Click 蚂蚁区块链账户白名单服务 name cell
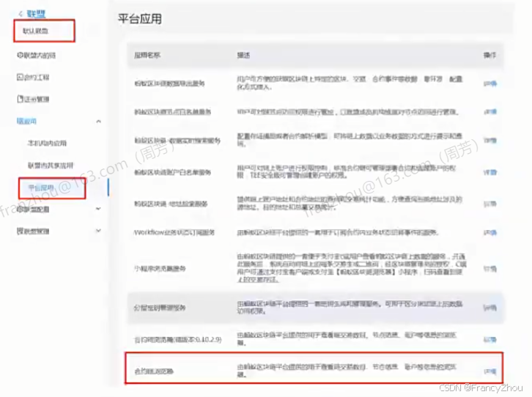The image size is (532, 397). pyautogui.click(x=173, y=172)
